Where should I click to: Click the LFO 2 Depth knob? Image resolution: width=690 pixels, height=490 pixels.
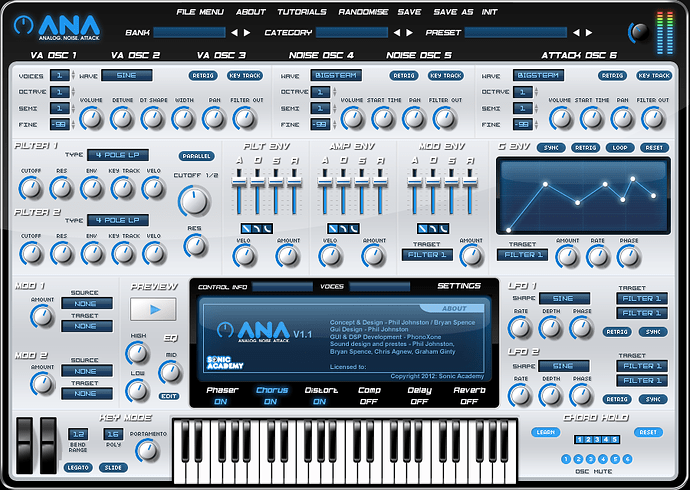click(551, 395)
